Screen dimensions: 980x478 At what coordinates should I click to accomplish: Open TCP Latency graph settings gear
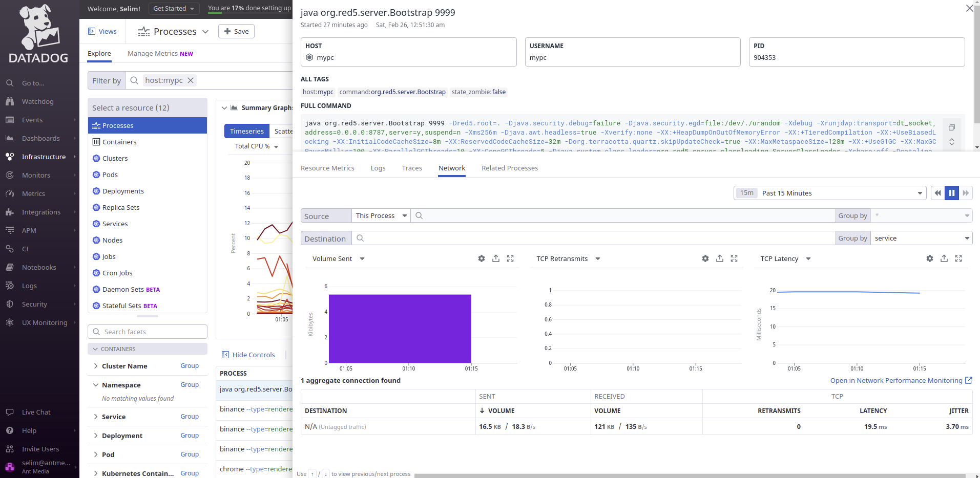tap(930, 258)
